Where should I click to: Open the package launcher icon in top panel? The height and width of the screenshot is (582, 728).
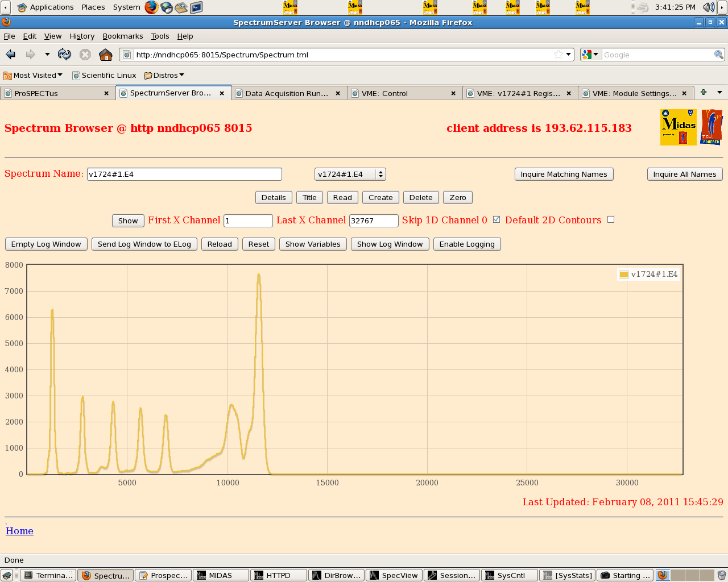pos(181,7)
